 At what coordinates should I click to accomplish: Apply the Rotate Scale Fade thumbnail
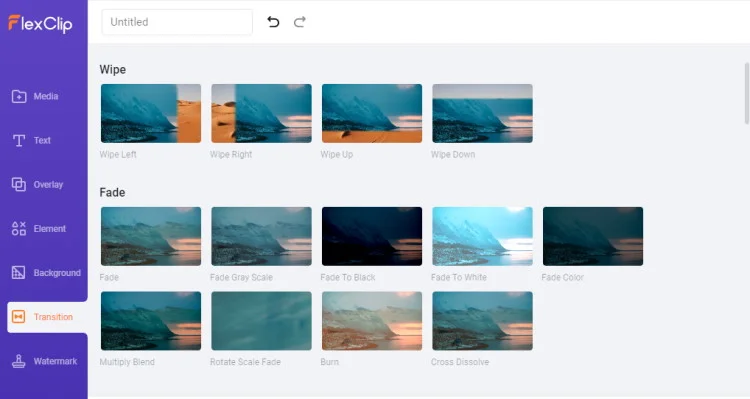(x=261, y=321)
